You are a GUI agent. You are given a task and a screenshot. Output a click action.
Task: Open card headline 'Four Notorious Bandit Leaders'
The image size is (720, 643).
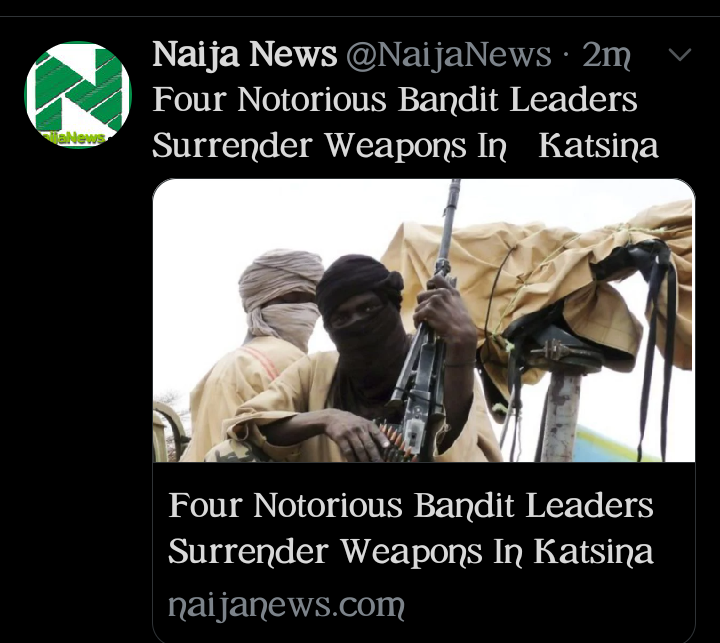click(x=411, y=505)
